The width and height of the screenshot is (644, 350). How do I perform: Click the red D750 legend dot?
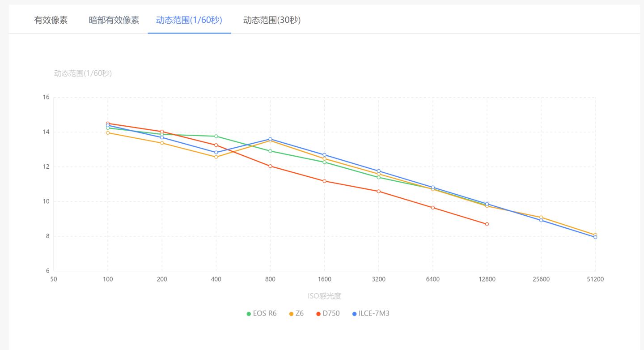319,313
